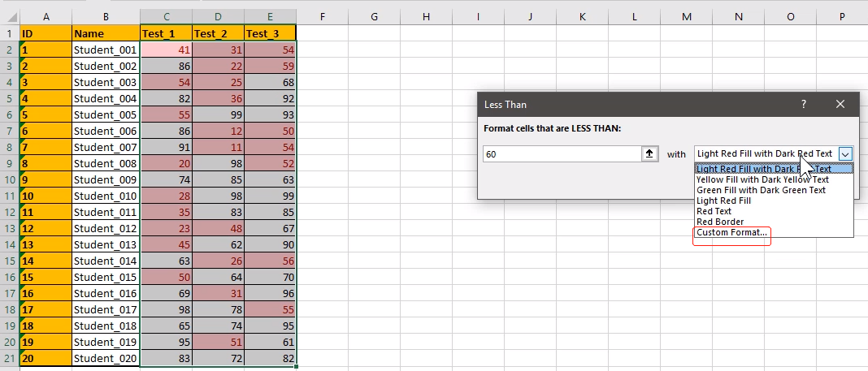Select the Student_016 cell
Image resolution: width=868 pixels, height=371 pixels.
pos(106,294)
